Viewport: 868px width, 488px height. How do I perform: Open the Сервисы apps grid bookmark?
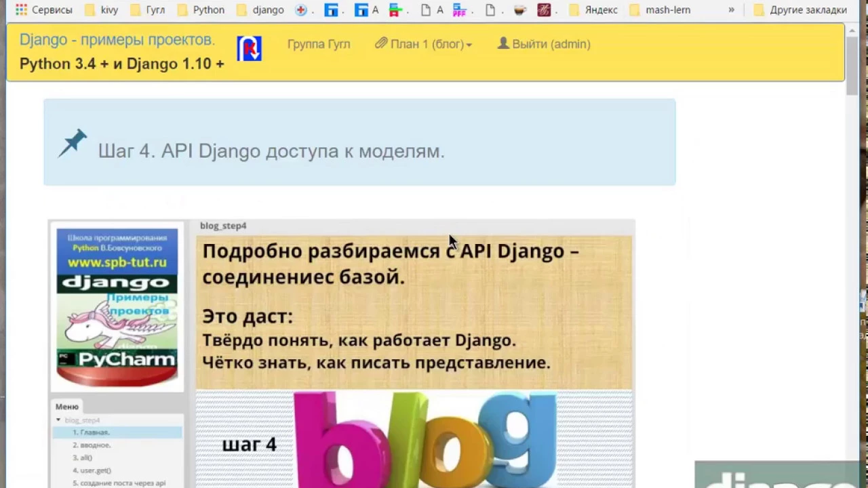pyautogui.click(x=43, y=10)
